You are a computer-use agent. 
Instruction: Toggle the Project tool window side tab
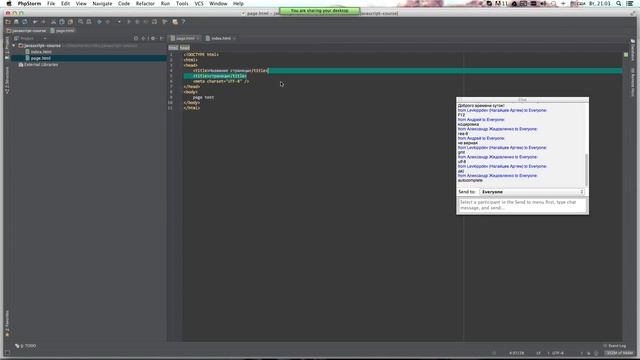7,47
